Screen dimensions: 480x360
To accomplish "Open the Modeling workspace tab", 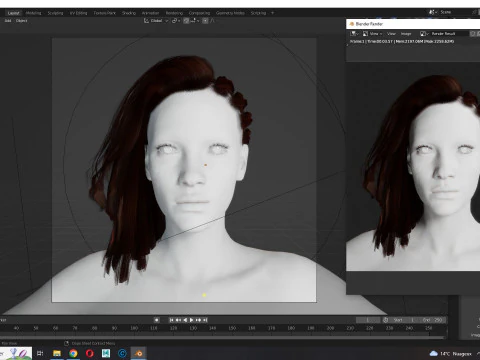I will point(33,13).
